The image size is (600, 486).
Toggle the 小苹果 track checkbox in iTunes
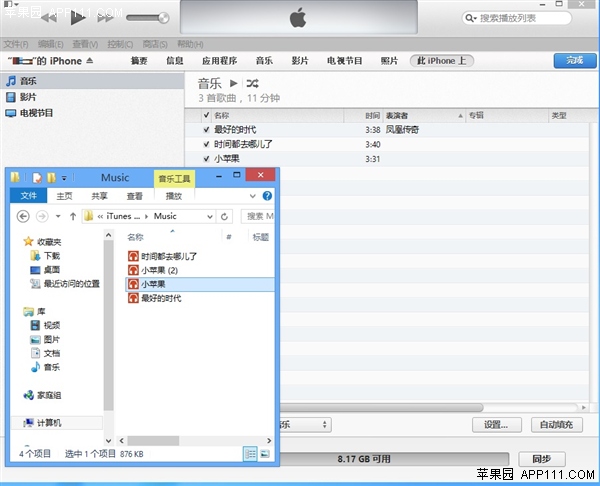[206, 159]
